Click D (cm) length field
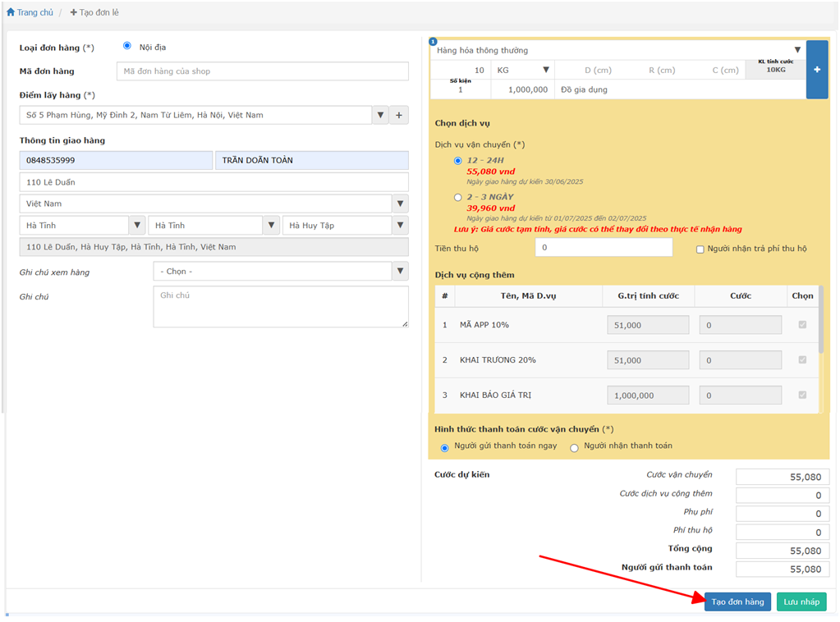Viewport: 840px width, 622px height. 598,70
